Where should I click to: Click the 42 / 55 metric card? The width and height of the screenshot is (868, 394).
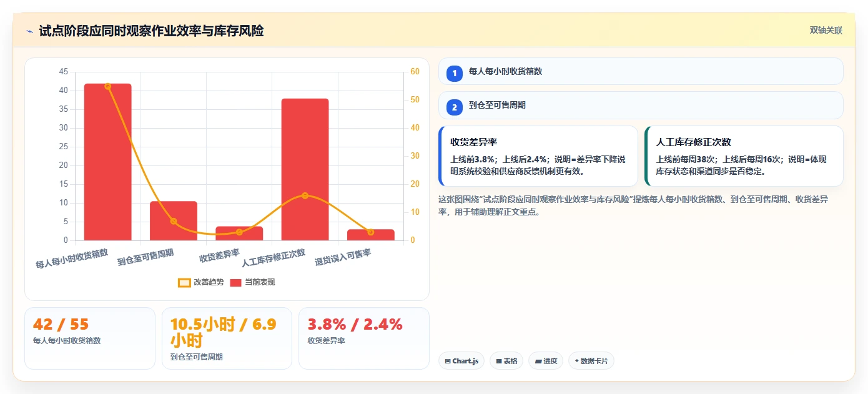pyautogui.click(x=90, y=338)
